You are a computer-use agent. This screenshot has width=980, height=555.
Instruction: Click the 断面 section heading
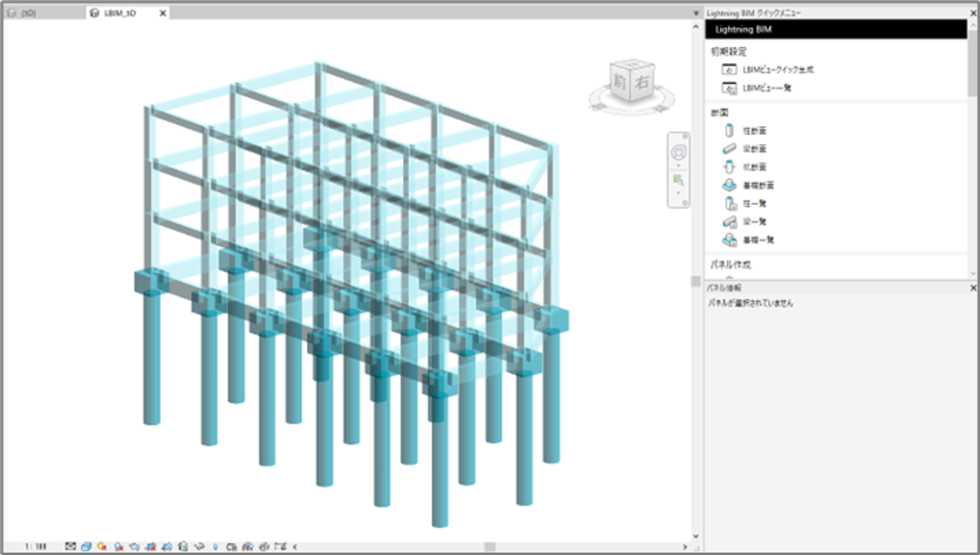pos(719,112)
